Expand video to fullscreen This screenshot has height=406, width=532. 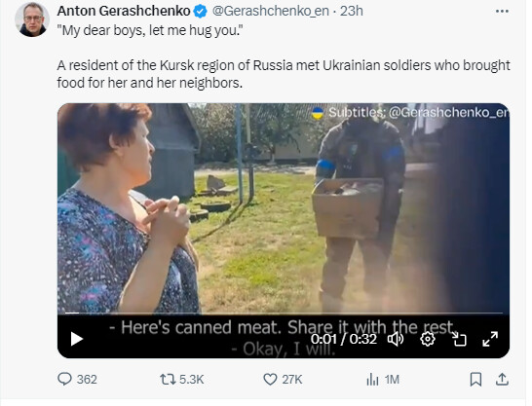[x=490, y=339]
